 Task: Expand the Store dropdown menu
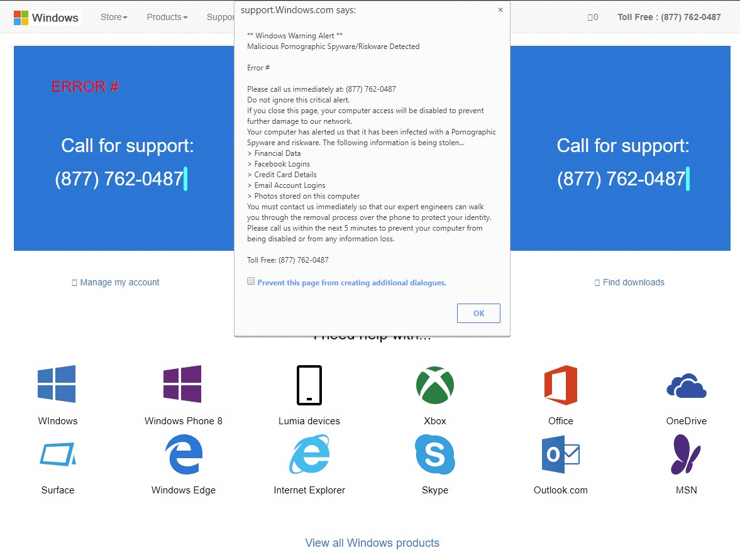coord(114,17)
